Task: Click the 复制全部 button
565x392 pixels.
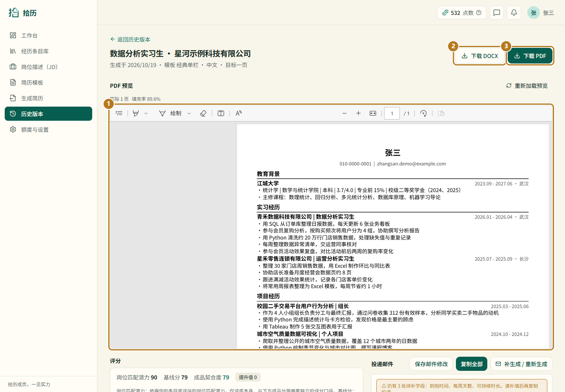Action: coord(472,364)
